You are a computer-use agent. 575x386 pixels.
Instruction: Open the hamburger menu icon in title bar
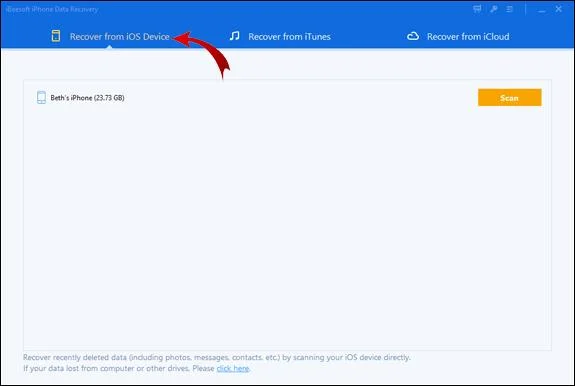click(510, 9)
